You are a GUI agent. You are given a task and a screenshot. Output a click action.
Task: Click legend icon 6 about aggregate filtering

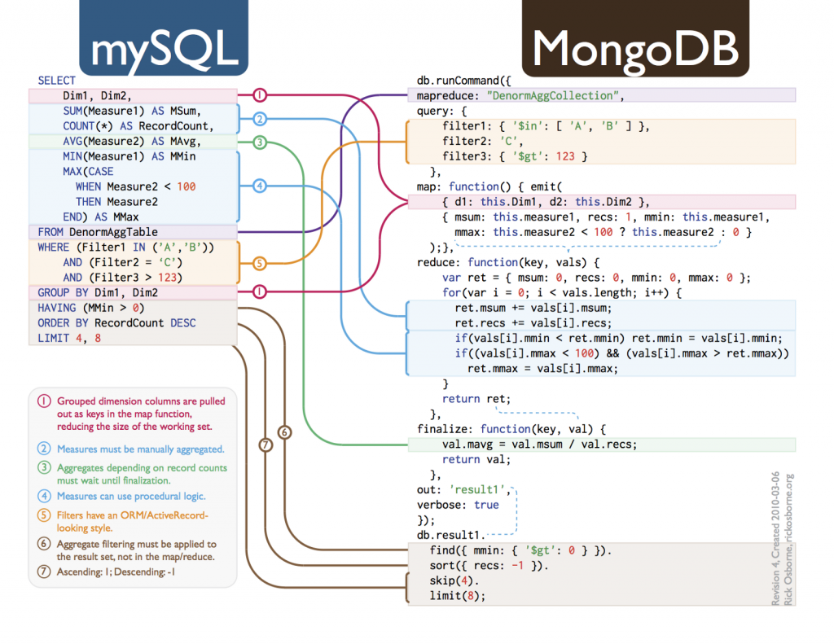pyautogui.click(x=44, y=544)
